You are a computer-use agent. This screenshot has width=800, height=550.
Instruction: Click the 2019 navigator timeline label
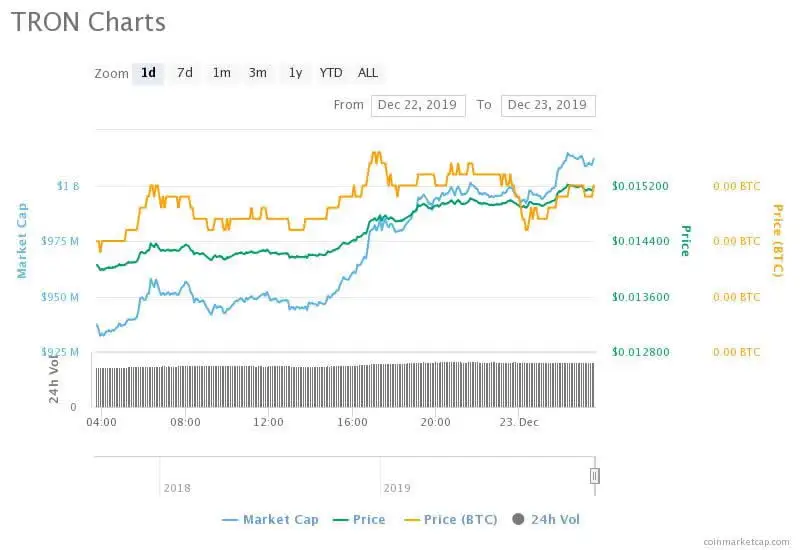coord(398,488)
